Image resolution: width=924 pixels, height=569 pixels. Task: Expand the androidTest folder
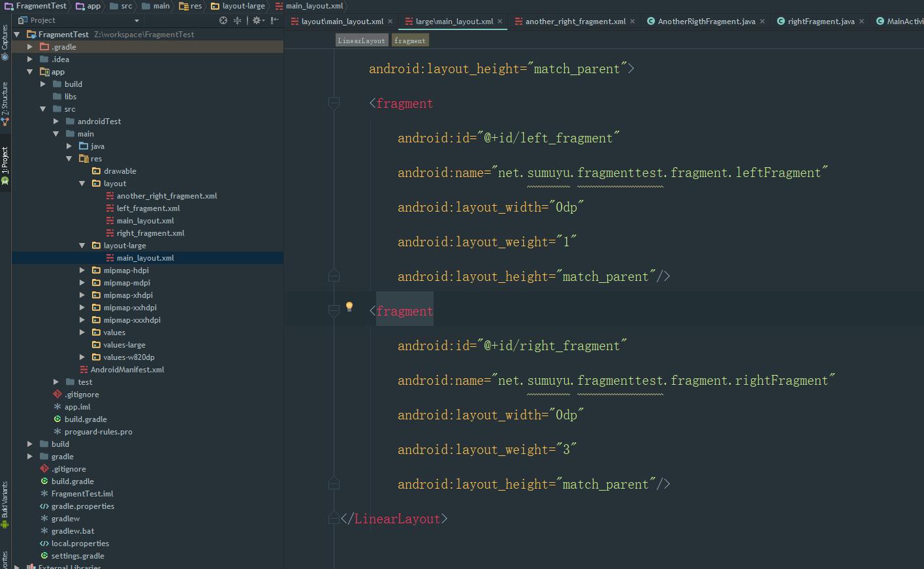pos(56,122)
